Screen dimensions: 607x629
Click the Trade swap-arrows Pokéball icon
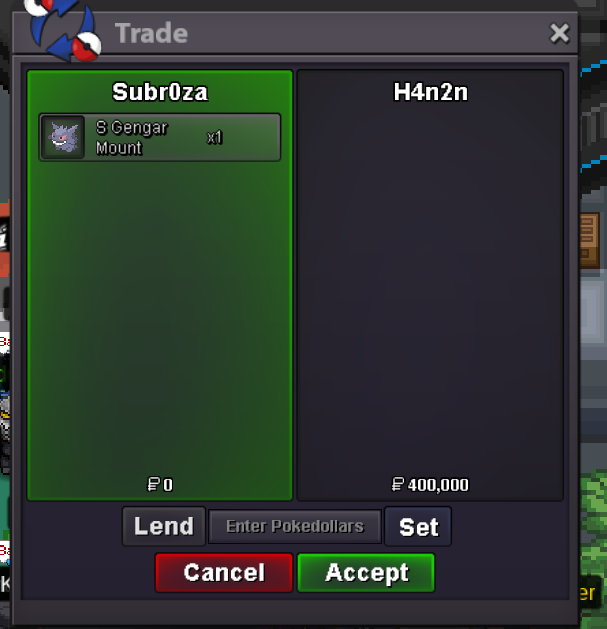pyautogui.click(x=62, y=29)
